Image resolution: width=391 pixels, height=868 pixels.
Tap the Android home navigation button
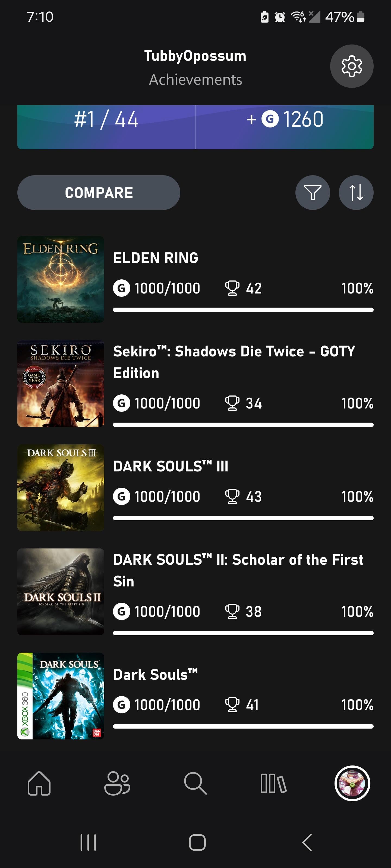(x=197, y=843)
